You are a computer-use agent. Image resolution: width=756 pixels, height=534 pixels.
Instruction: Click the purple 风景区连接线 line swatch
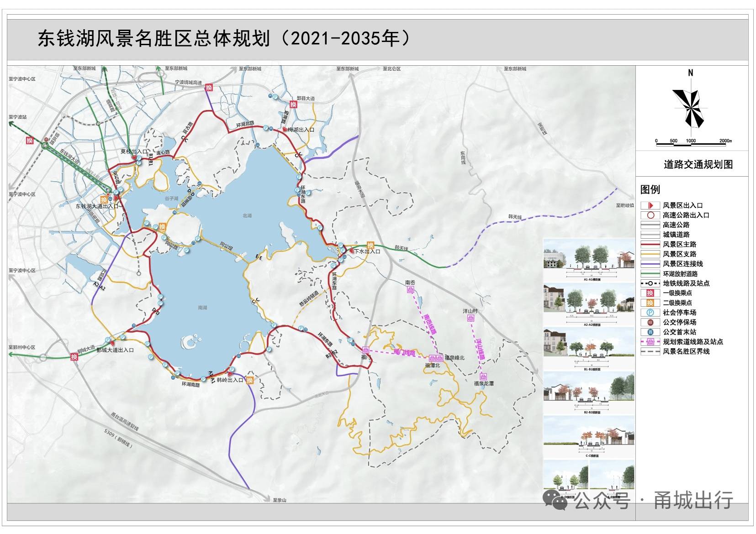click(650, 264)
